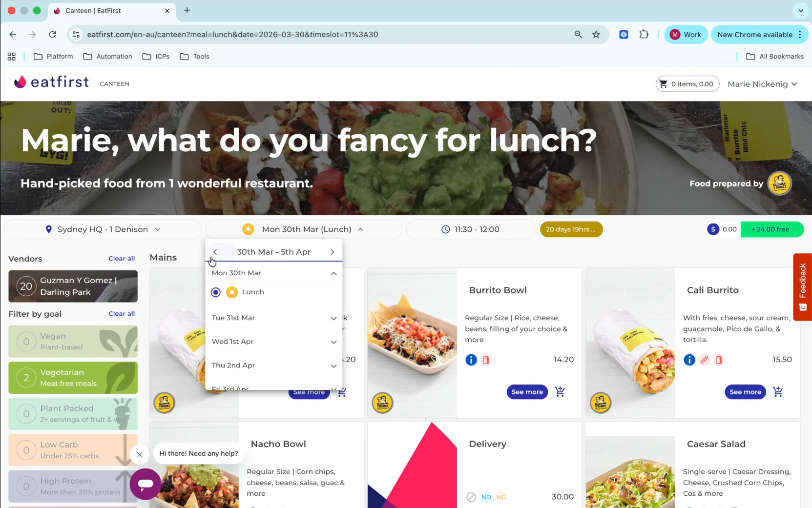
Task: Open the Platform bookmarks folder
Action: (x=53, y=57)
